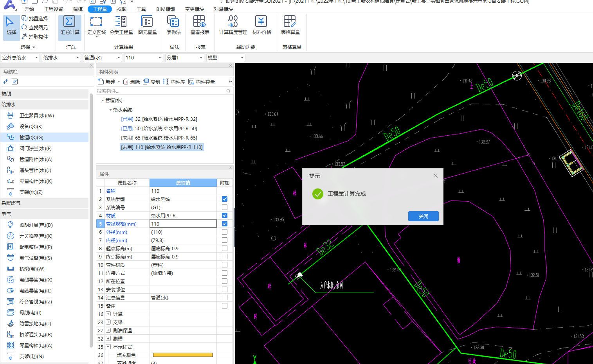The height and width of the screenshot is (364, 593).
Task: Click 复制 component button
Action: point(151,82)
